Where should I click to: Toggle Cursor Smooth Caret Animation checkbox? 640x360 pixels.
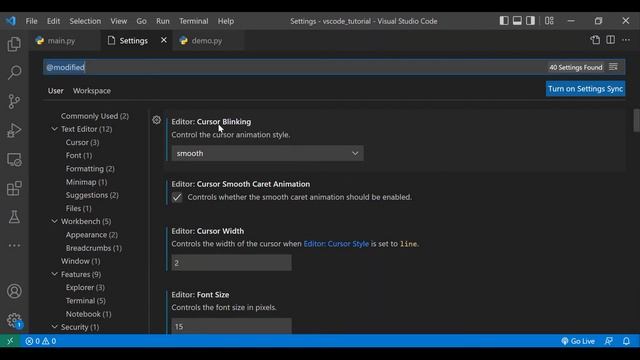tap(177, 197)
